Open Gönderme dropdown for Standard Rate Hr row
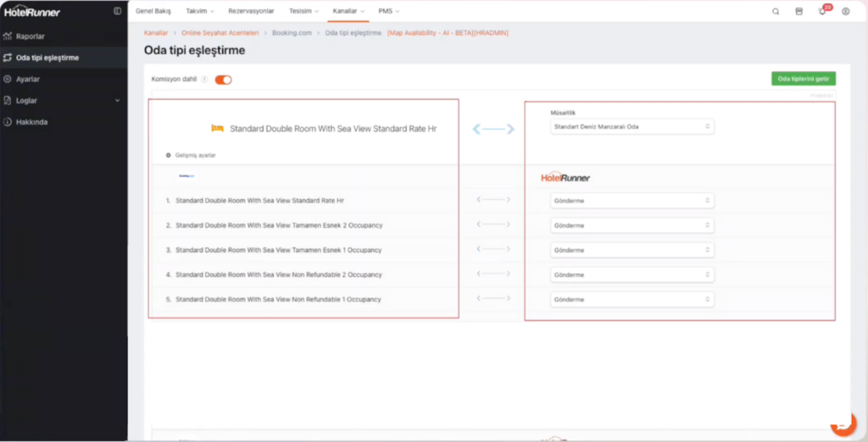 (632, 201)
